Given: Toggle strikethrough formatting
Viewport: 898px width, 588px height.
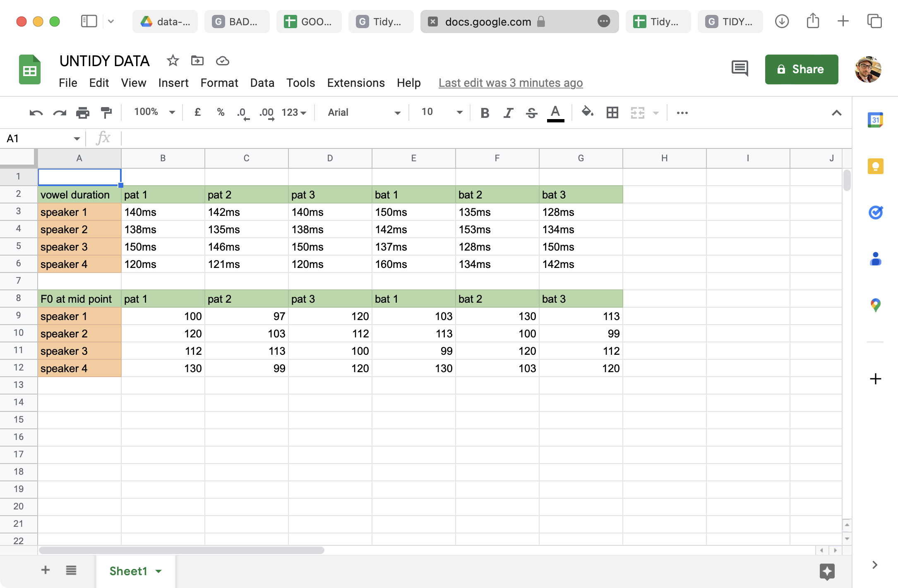Looking at the screenshot, I should coord(531,112).
